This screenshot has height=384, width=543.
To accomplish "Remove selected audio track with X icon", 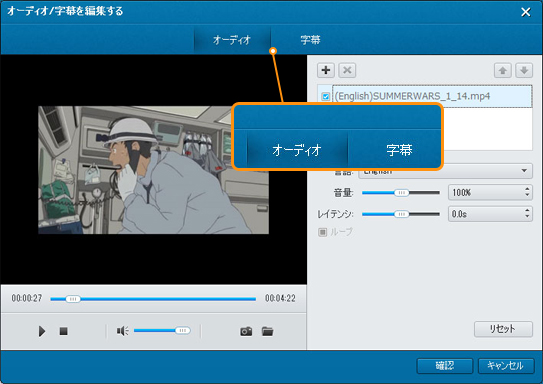I will pos(347,70).
